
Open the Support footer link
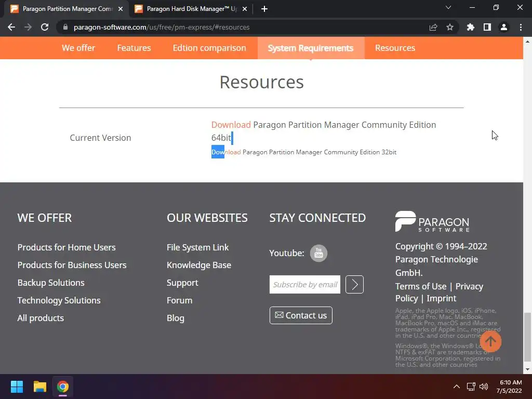(182, 283)
